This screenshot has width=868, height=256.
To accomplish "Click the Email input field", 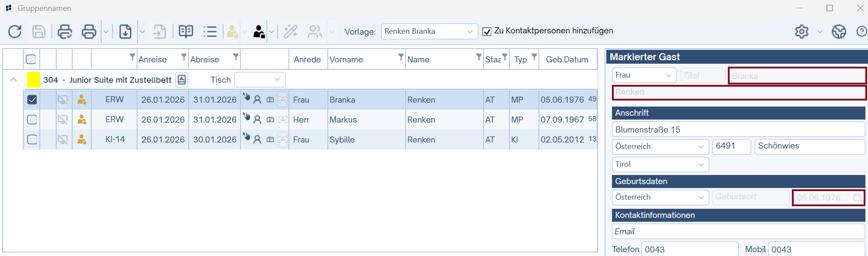I will (738, 232).
